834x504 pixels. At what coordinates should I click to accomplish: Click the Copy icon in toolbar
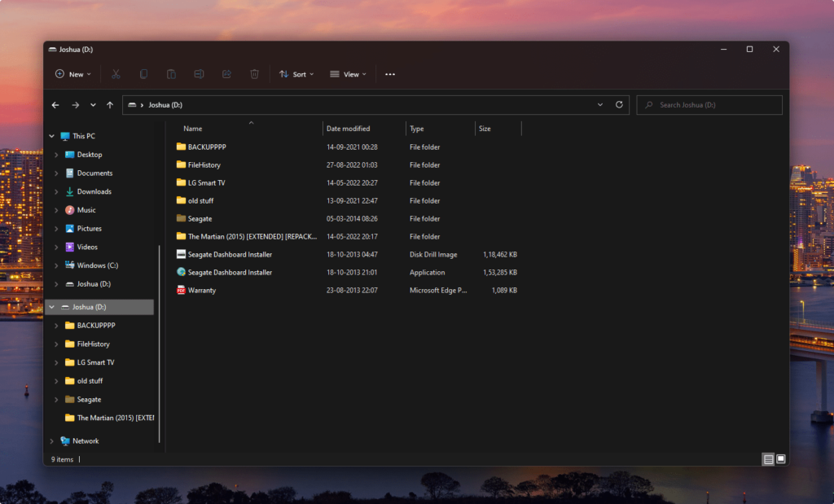coord(143,74)
